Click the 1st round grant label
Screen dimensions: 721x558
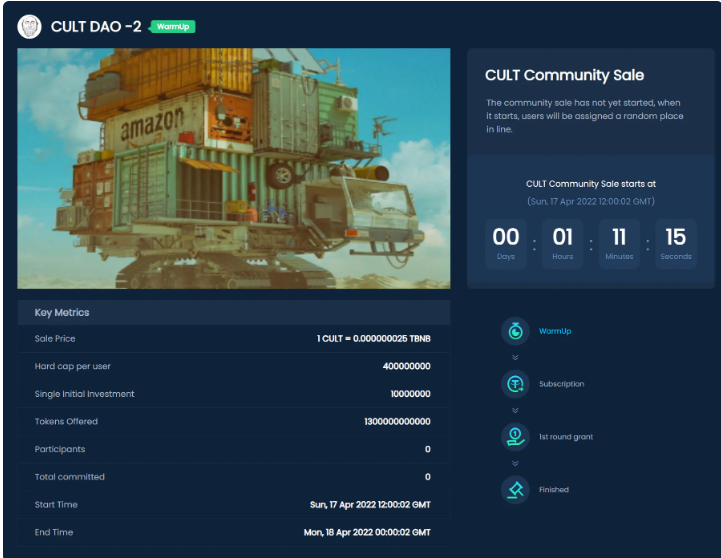point(566,437)
